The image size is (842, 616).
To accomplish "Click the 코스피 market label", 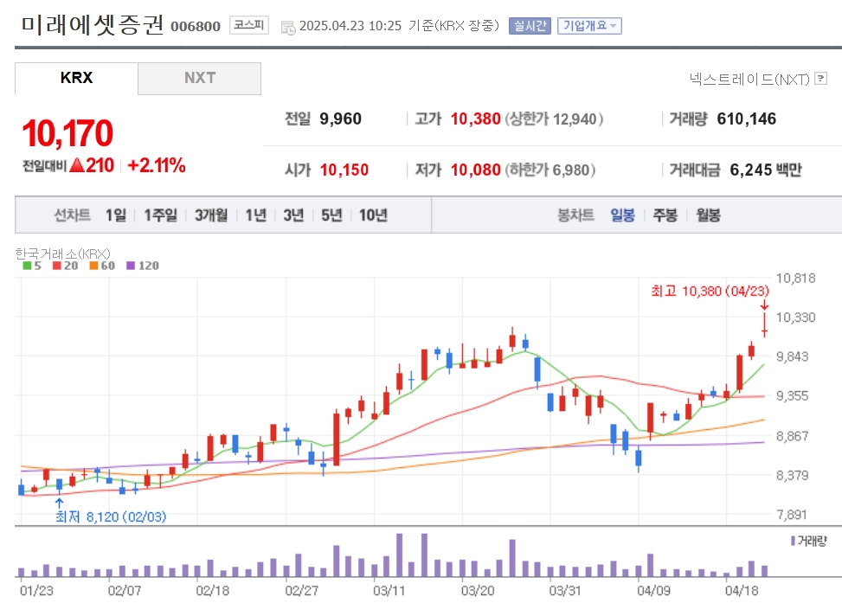I will click(249, 25).
